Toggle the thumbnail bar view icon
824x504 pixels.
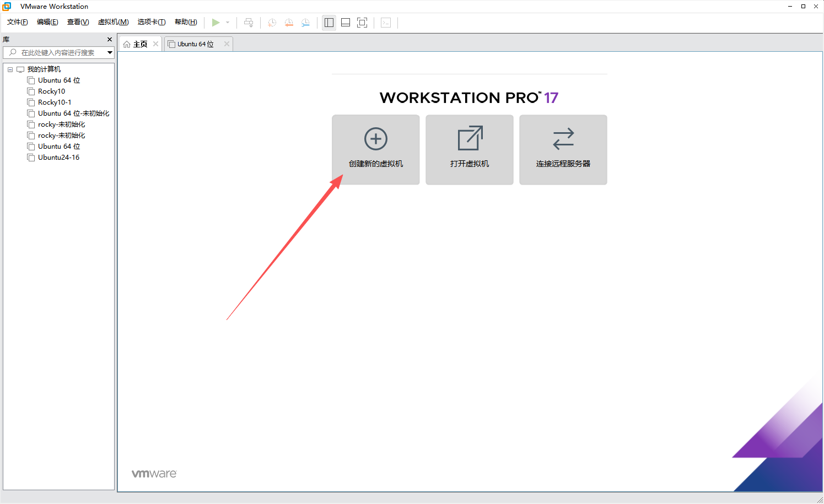[x=346, y=23]
